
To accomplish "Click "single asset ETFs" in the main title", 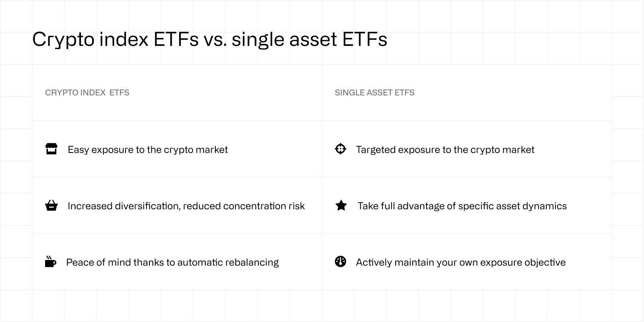I will (x=309, y=39).
